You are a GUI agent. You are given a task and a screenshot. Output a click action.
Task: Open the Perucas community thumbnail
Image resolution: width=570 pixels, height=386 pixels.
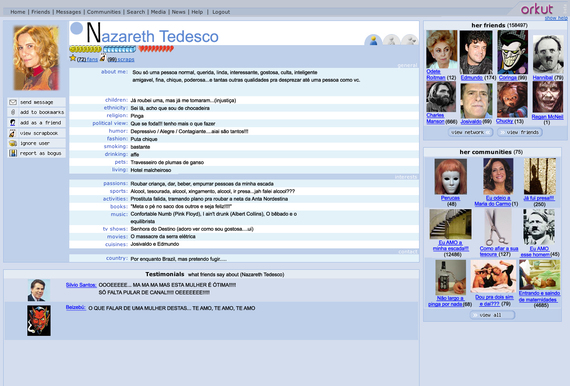click(x=450, y=176)
